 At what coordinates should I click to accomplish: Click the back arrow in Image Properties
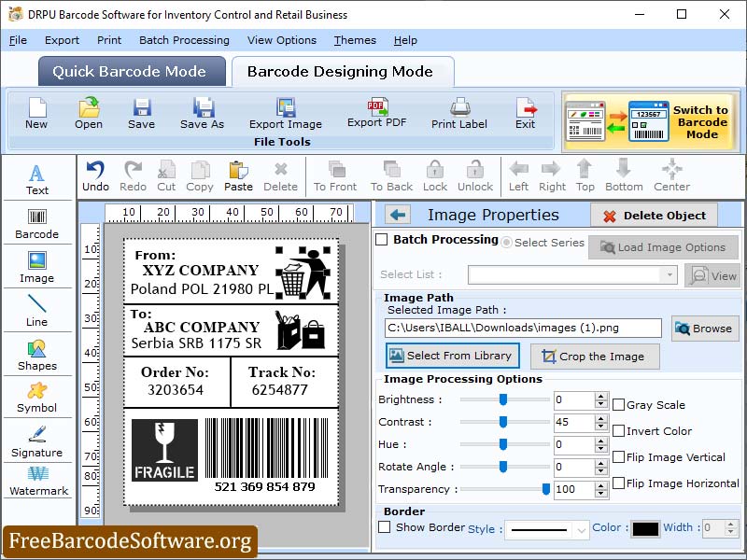pos(398,216)
